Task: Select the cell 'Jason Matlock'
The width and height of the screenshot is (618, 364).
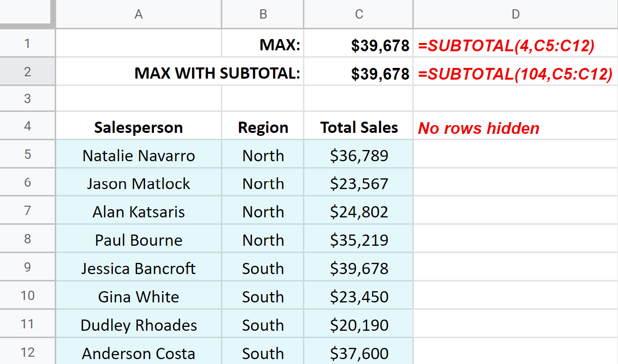Action: [x=139, y=182]
